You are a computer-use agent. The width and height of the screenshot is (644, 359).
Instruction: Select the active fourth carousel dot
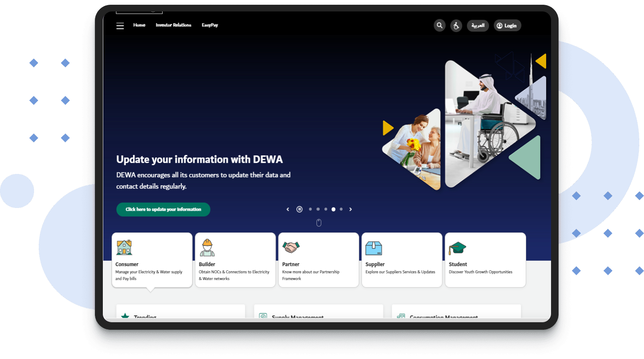[x=333, y=209]
